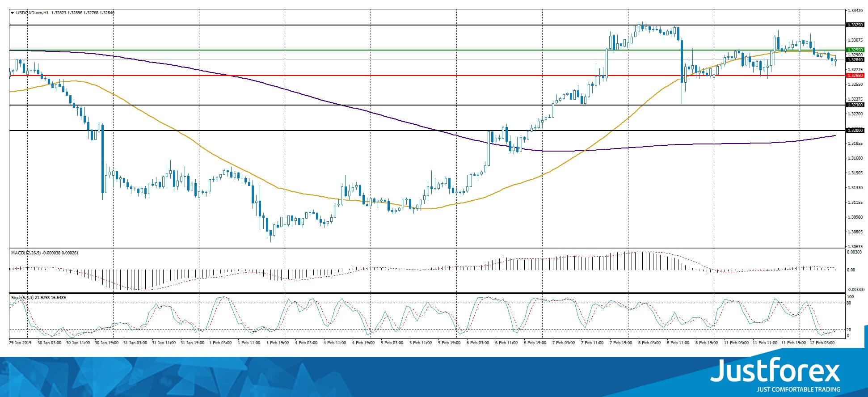Screen dimensions: 868x397
Task: Click the Stoch(5,3,3) indicator label
Action: tap(23, 297)
